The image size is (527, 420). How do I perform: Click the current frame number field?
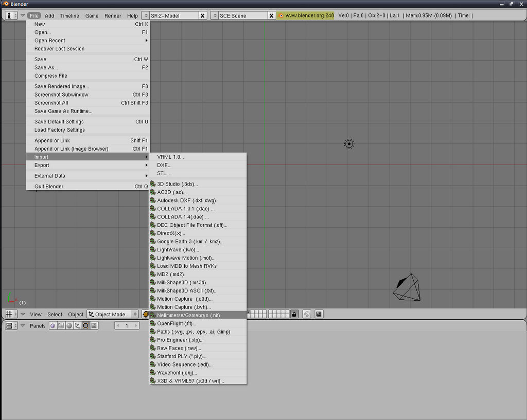127,326
